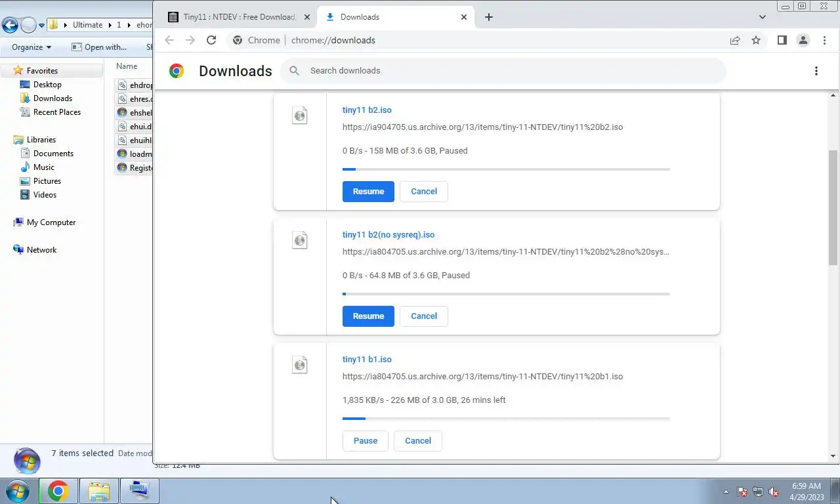Pause tiny11 b1.iso download

coord(366,441)
